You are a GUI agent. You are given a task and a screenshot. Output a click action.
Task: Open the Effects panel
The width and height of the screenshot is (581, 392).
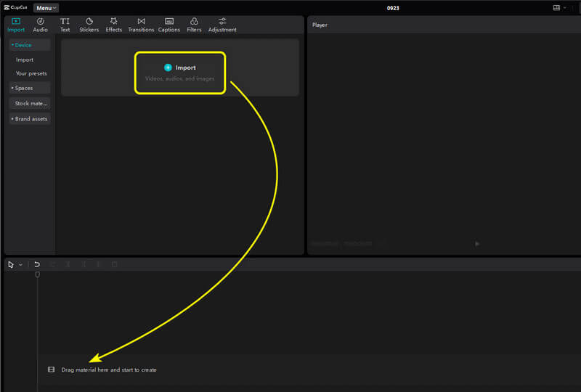tap(113, 25)
